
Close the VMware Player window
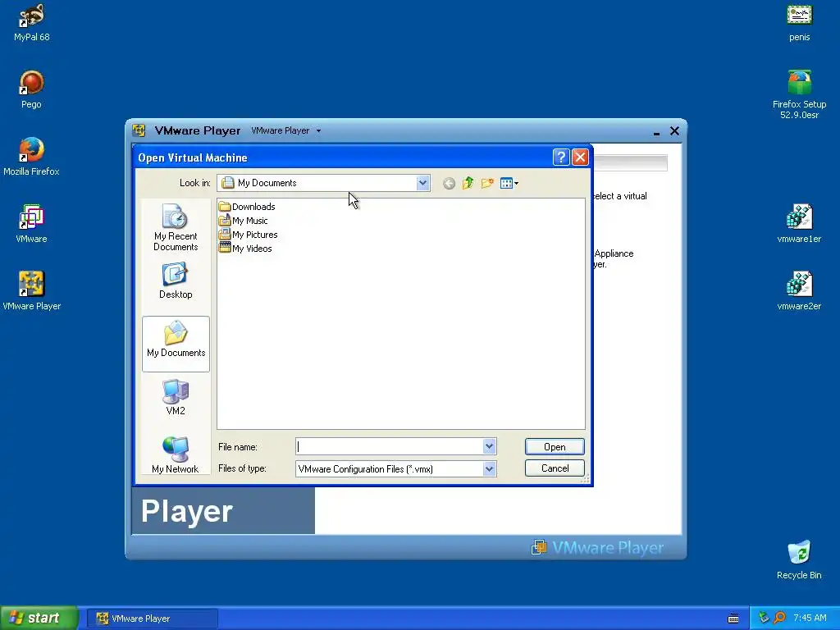674,130
